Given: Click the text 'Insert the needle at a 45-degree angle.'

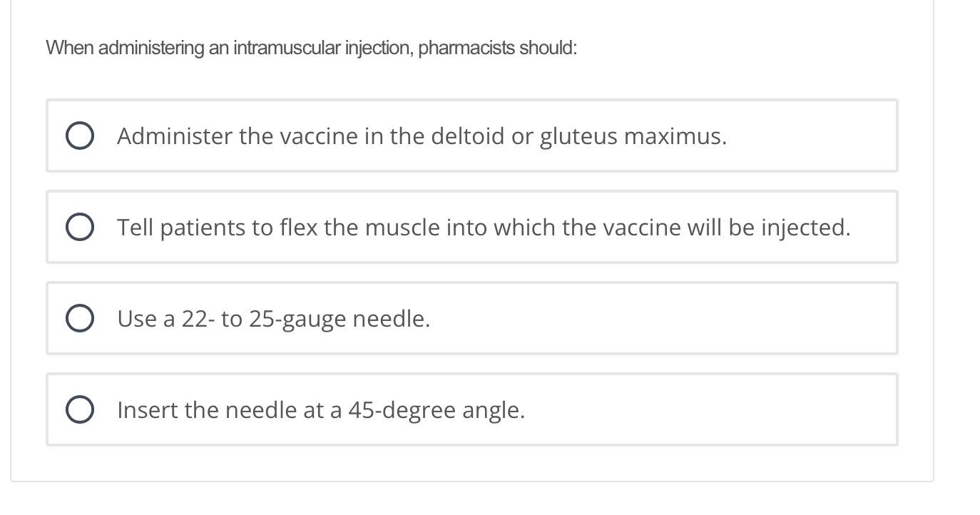Looking at the screenshot, I should pyautogui.click(x=320, y=409).
